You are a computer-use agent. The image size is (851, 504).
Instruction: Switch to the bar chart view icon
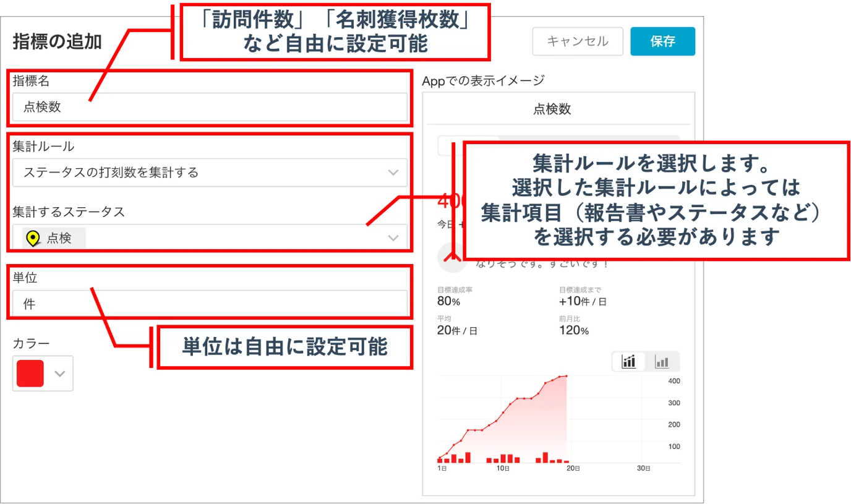[662, 362]
